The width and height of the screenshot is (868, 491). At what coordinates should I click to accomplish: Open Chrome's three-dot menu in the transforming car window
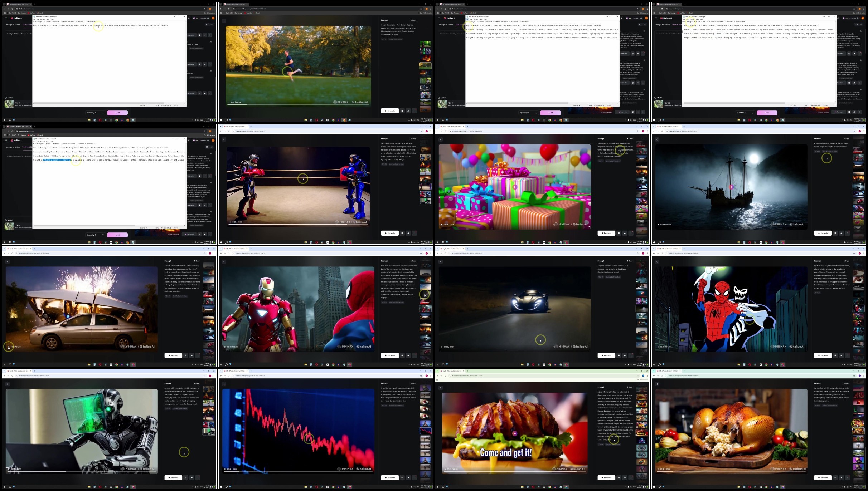[214, 254]
